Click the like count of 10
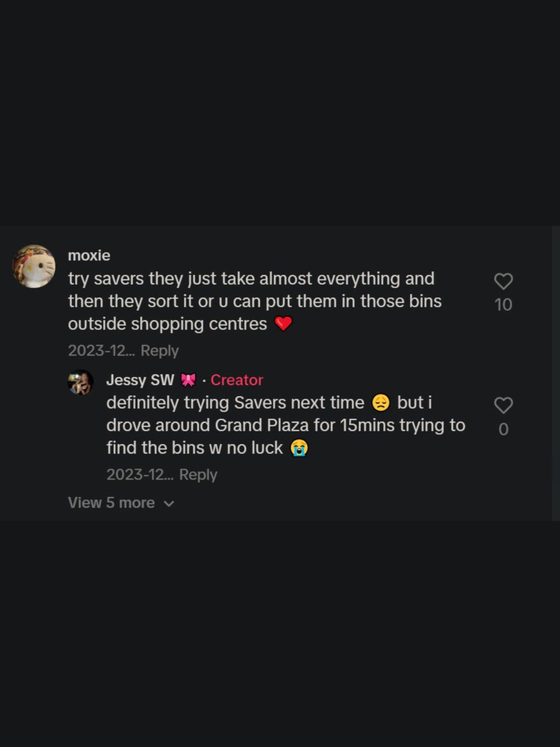Viewport: 560px width, 747px height. pyautogui.click(x=503, y=305)
